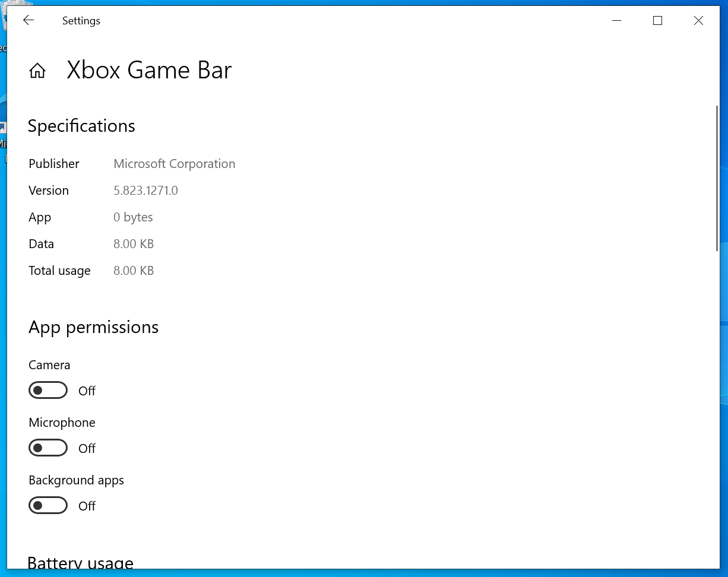Turn on the Microphone permission switch

click(x=48, y=448)
